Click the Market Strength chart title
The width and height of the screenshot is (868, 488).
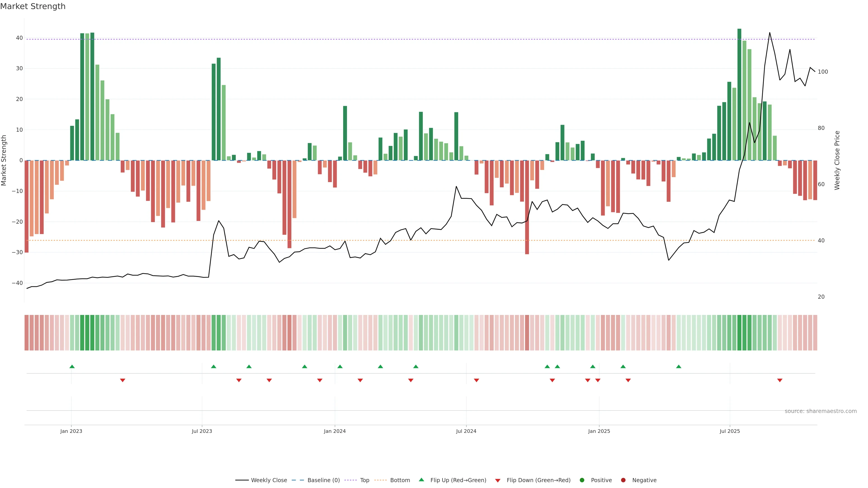33,6
